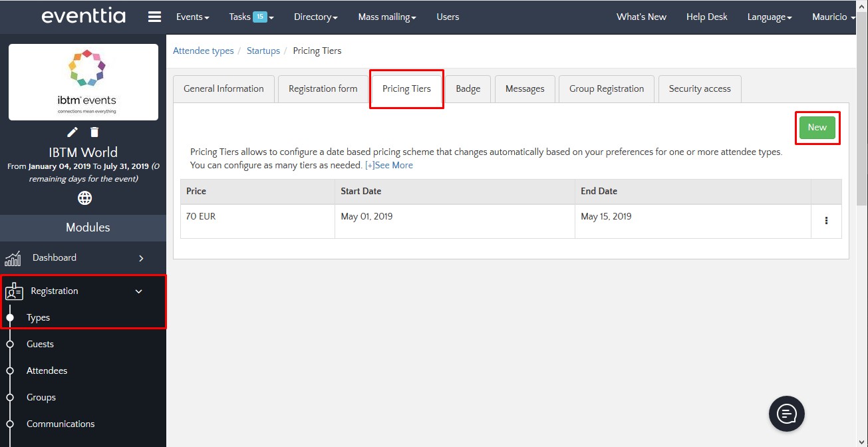Expand the Language dropdown
Screen dimensions: 868x447
(x=769, y=17)
